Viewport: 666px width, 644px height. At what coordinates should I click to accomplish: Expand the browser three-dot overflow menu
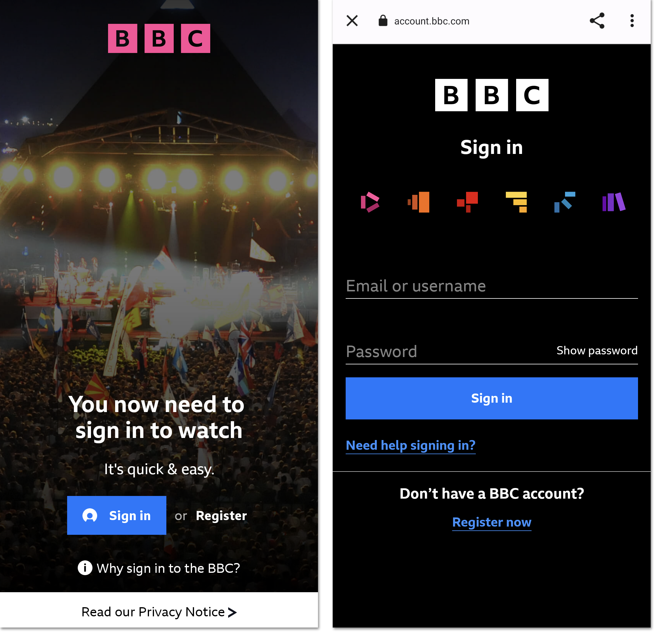(x=632, y=20)
